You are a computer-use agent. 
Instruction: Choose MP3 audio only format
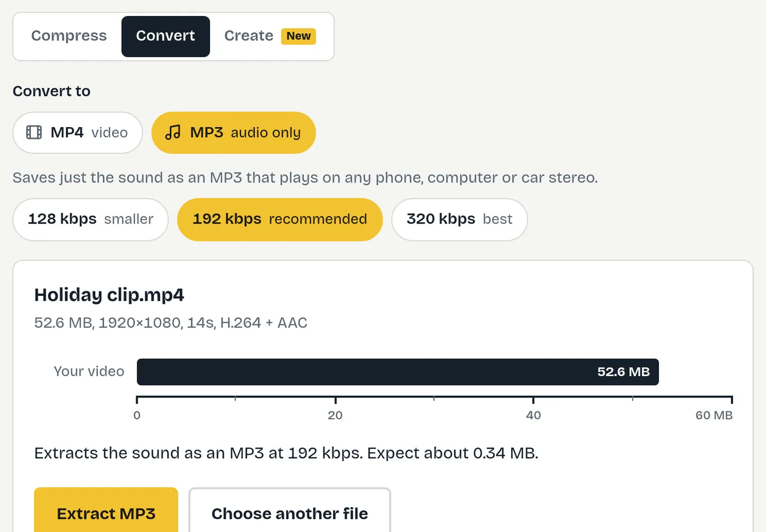click(x=234, y=132)
